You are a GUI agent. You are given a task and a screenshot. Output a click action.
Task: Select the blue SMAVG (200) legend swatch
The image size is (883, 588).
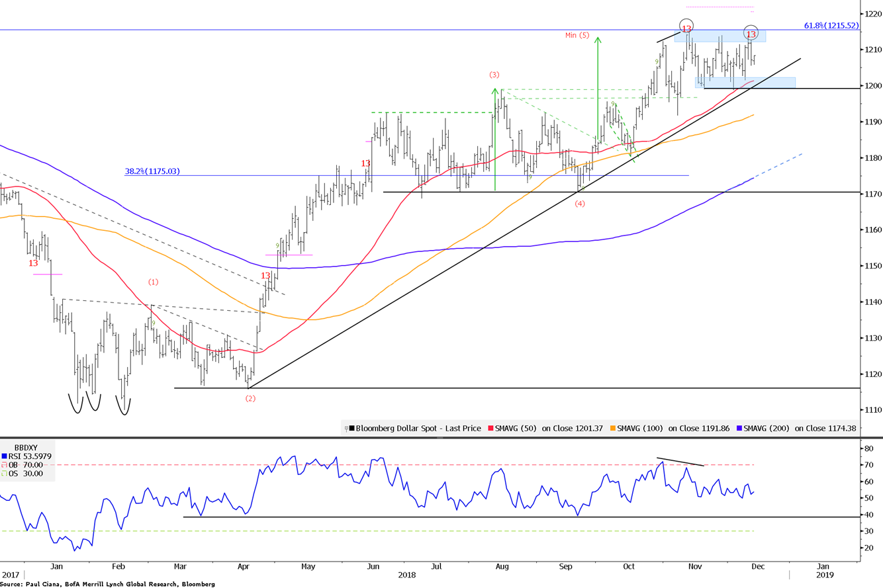pyautogui.click(x=739, y=429)
